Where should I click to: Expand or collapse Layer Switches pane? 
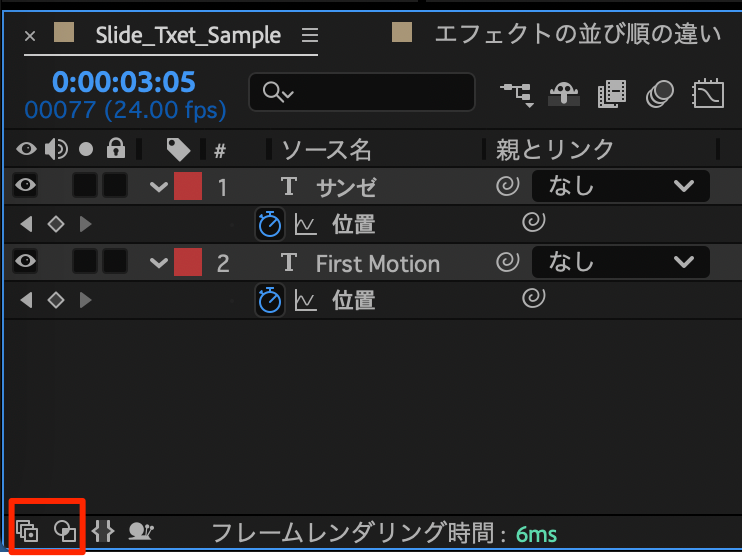(27, 530)
